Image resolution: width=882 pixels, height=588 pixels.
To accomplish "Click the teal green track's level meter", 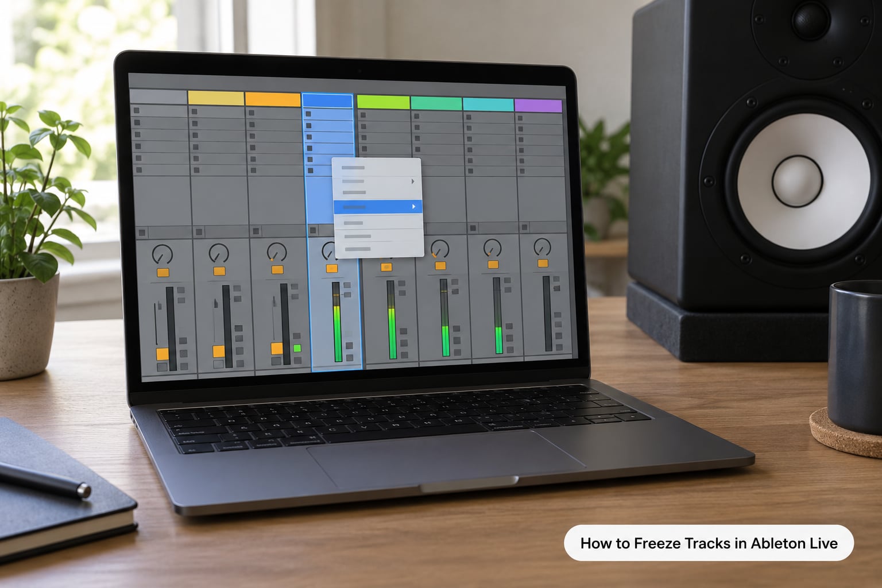I will [x=444, y=318].
